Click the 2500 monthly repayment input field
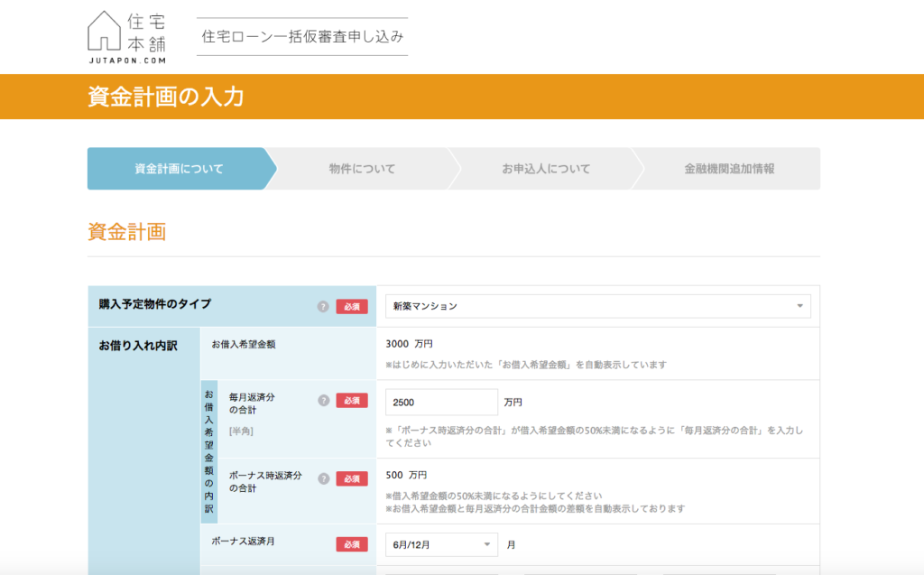The height and width of the screenshot is (575, 924). (x=441, y=401)
